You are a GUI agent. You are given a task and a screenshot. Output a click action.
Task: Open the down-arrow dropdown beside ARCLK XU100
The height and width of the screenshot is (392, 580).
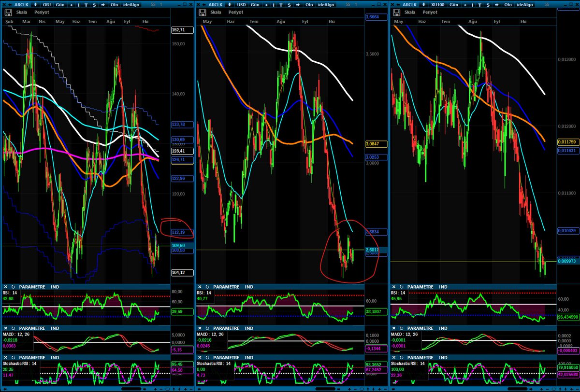424,5
